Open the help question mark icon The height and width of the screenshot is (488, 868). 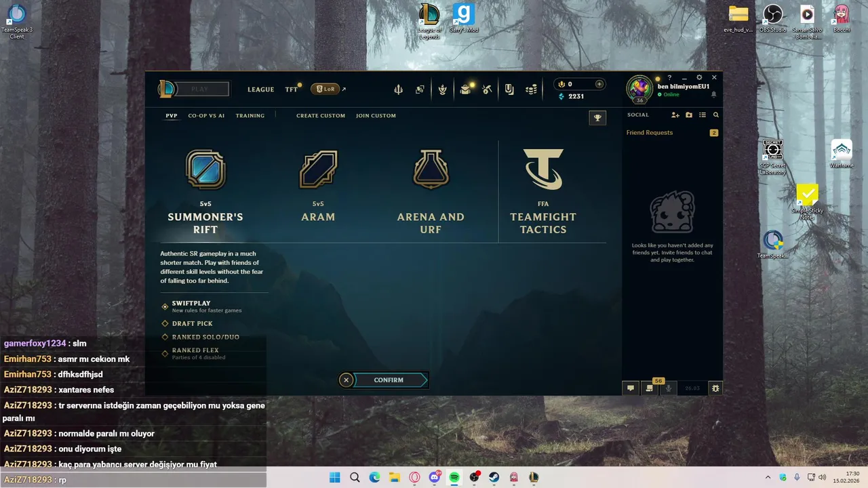669,78
